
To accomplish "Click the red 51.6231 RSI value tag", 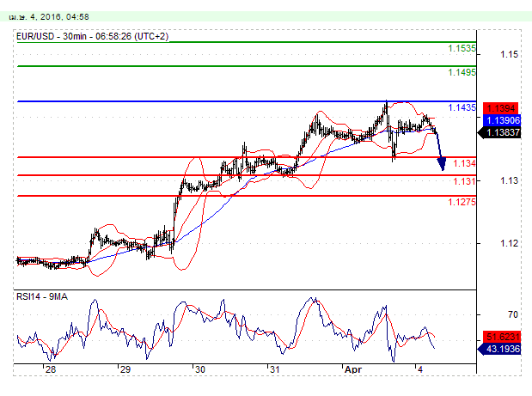I will pyautogui.click(x=500, y=338).
